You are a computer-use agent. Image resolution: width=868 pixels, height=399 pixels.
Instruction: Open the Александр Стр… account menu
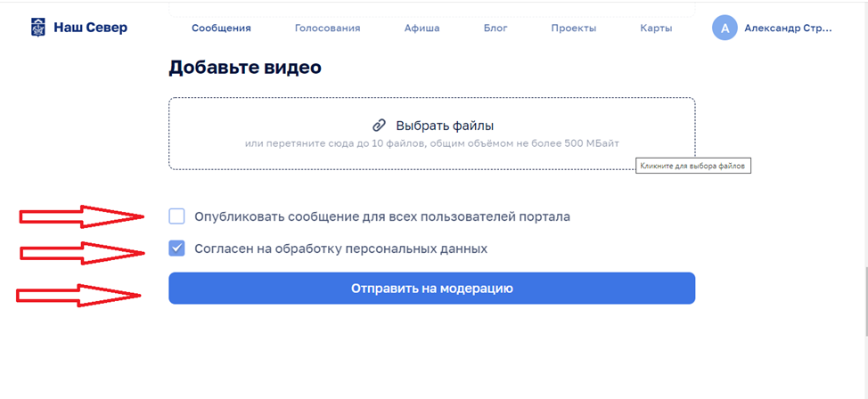click(x=788, y=28)
